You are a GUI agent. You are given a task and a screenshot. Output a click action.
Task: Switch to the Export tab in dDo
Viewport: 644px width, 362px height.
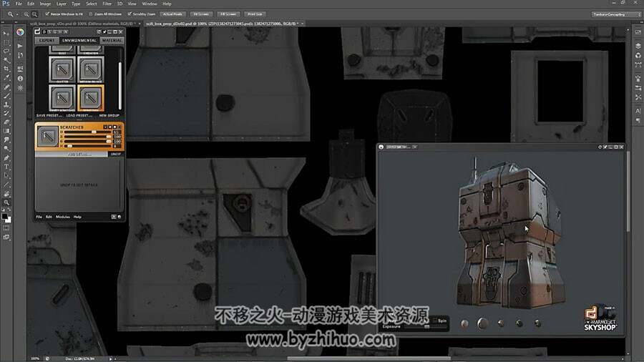[47, 41]
